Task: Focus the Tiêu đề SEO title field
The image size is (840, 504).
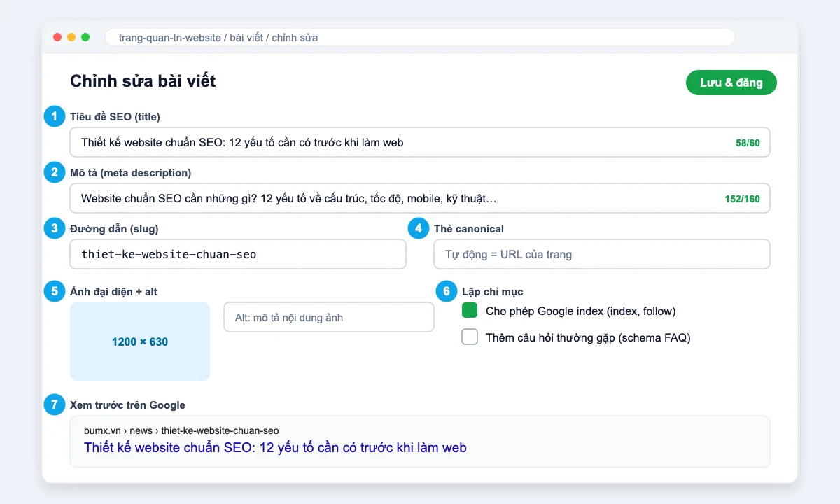Action: [x=420, y=142]
